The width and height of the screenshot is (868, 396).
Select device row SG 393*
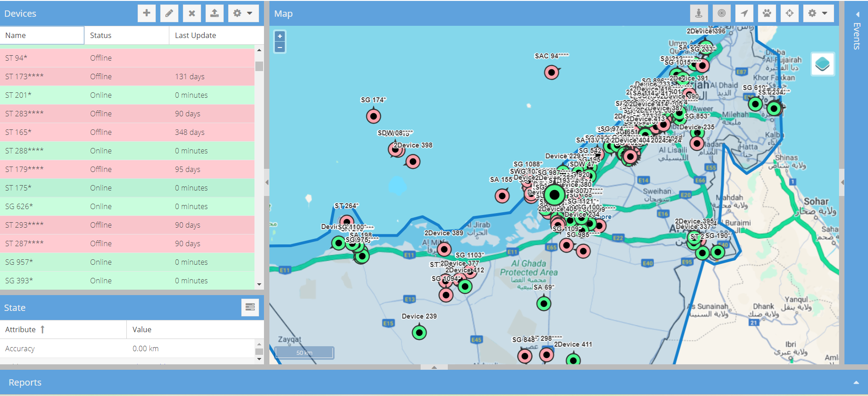click(127, 281)
